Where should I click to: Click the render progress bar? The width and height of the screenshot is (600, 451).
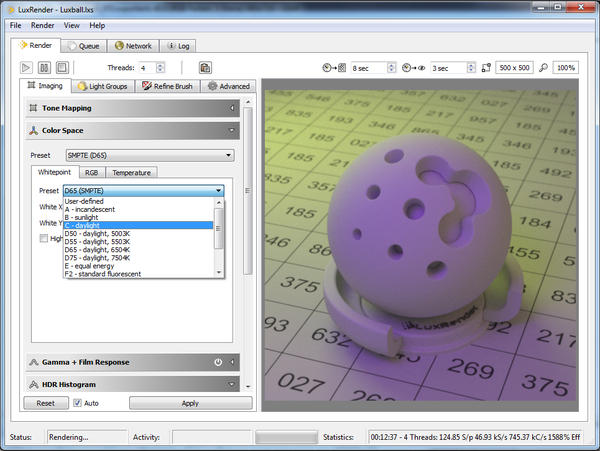(x=287, y=437)
